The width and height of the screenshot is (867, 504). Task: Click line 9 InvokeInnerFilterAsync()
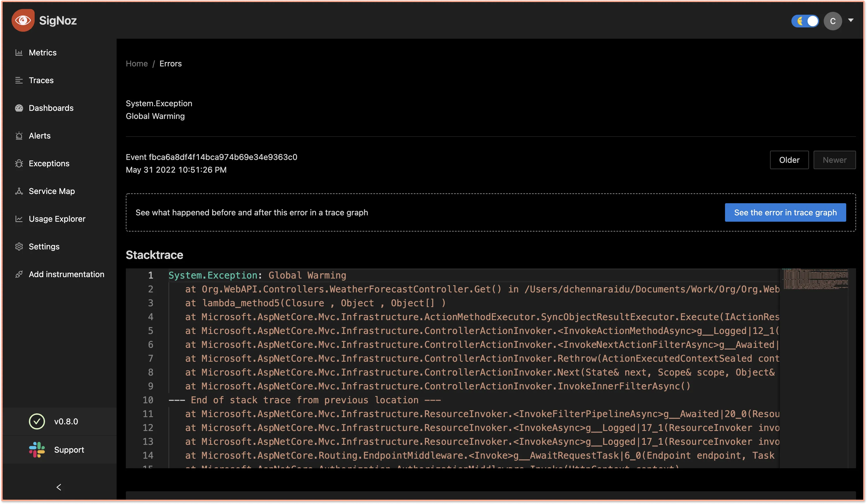click(x=438, y=386)
